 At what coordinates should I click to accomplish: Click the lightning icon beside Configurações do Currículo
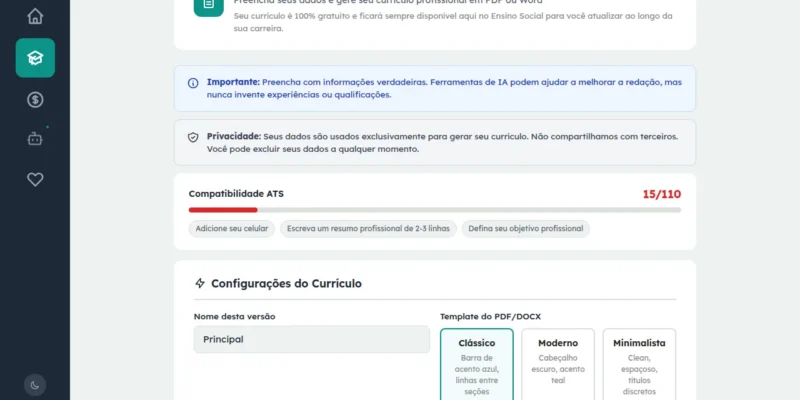(x=200, y=283)
